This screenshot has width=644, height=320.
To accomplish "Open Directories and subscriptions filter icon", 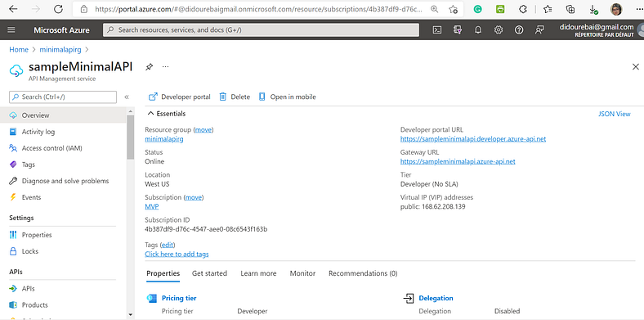I will [458, 29].
